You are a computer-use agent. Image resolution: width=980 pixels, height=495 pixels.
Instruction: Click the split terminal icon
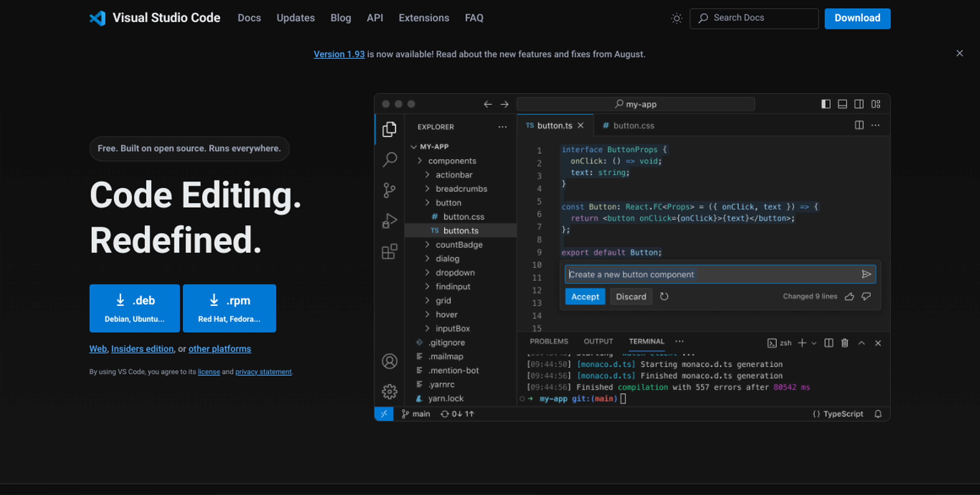pyautogui.click(x=829, y=343)
